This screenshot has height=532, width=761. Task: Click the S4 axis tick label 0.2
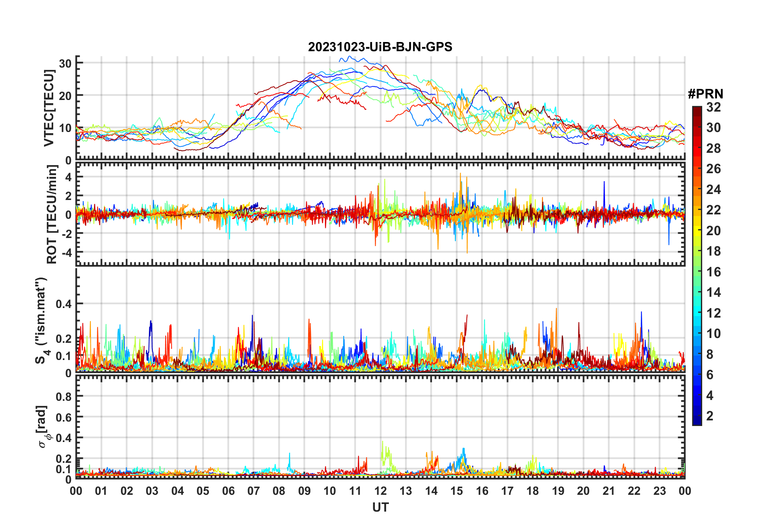tap(64, 339)
